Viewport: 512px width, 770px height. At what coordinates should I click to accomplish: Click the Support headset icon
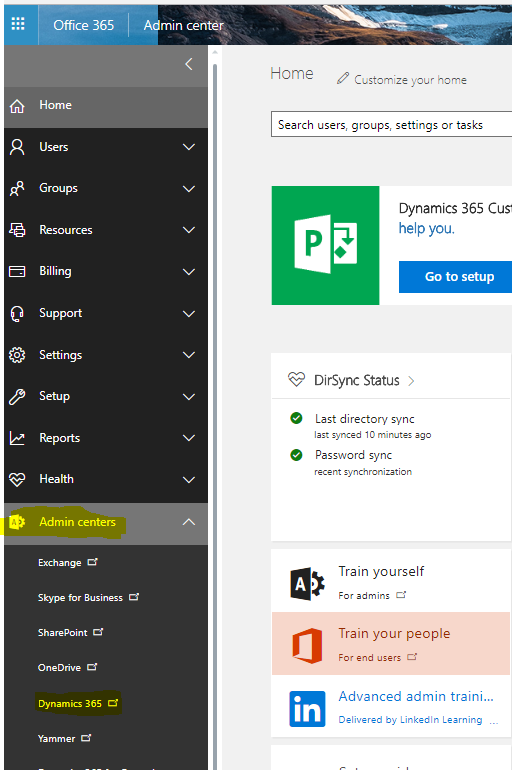coord(17,313)
